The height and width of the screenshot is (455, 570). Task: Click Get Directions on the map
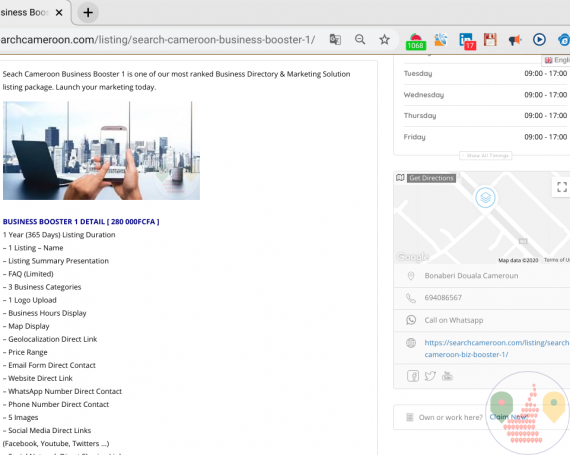click(x=431, y=178)
